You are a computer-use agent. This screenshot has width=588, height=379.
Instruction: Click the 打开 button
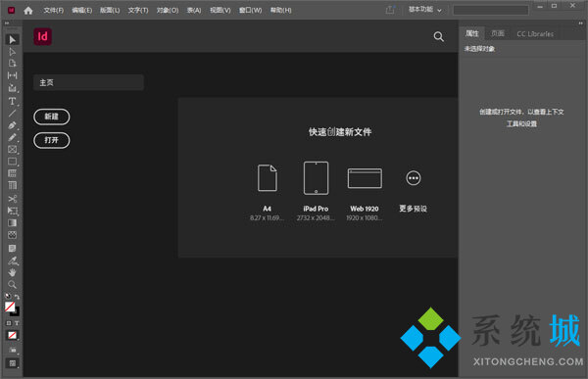point(51,140)
